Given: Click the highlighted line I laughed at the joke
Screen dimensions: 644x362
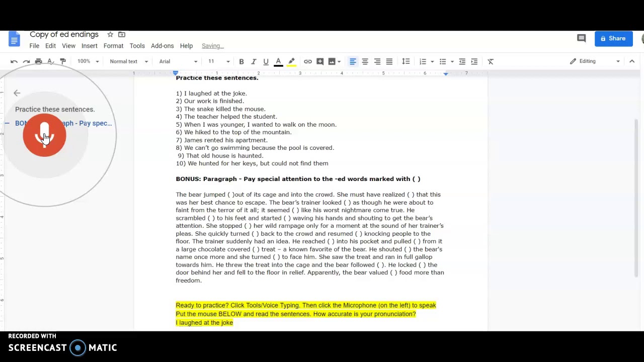Looking at the screenshot, I should (x=204, y=323).
